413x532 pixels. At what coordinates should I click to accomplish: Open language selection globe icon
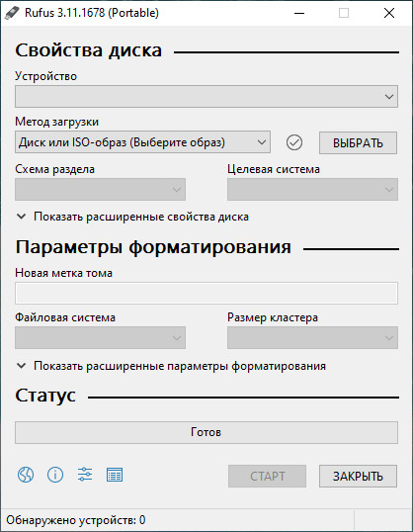point(26,475)
